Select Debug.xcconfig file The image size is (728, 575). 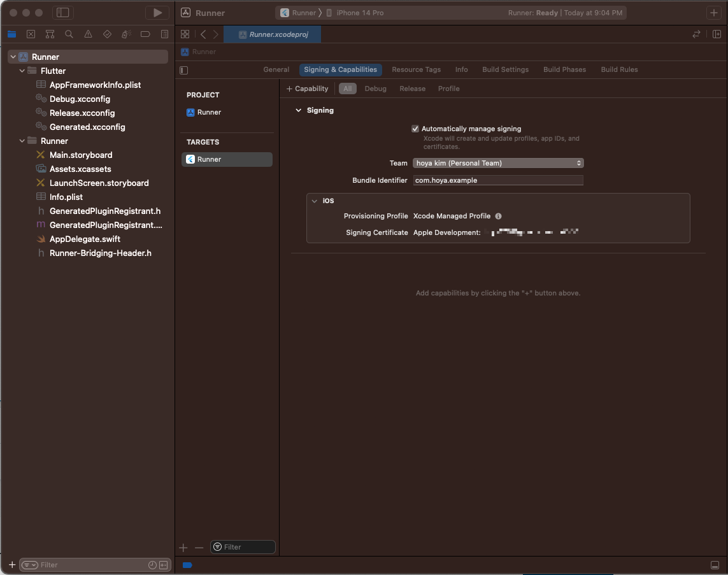coord(80,99)
